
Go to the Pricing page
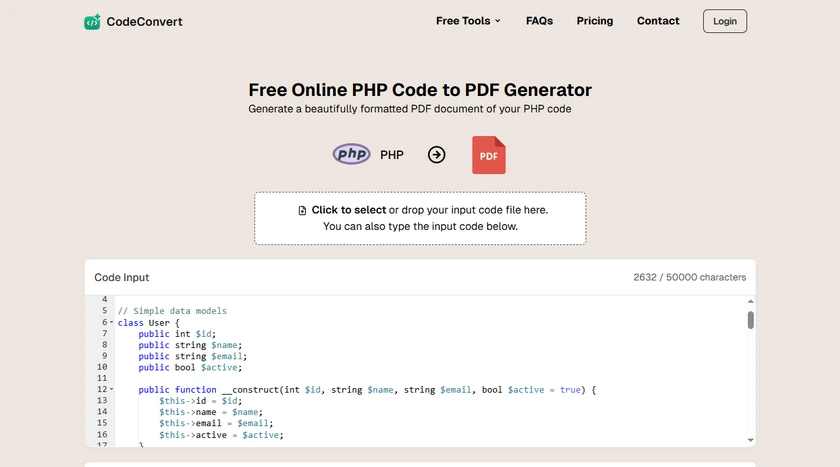[595, 21]
